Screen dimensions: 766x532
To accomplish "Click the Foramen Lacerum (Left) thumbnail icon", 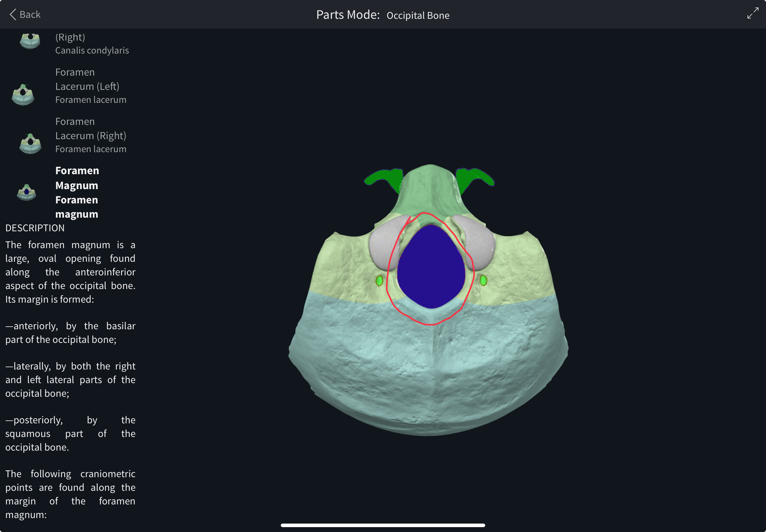I will tap(23, 95).
